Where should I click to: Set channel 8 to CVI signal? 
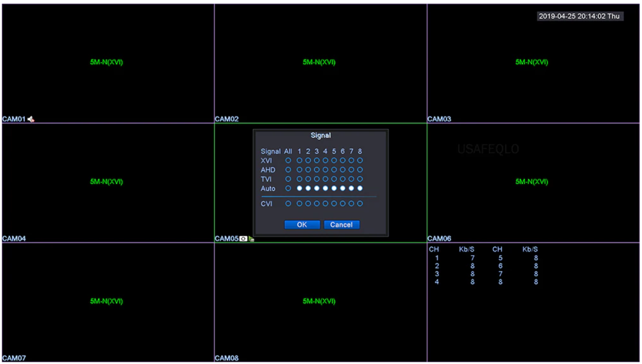[360, 204]
